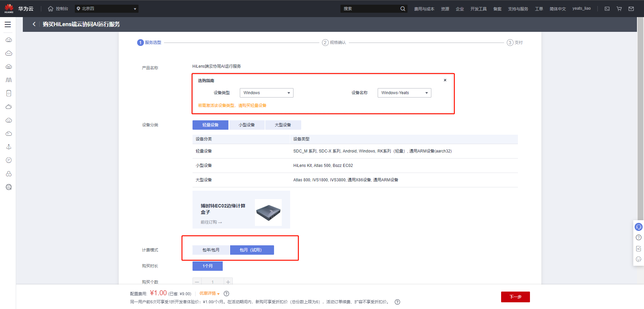Click the red Next step button
The height and width of the screenshot is (309, 644).
[516, 297]
